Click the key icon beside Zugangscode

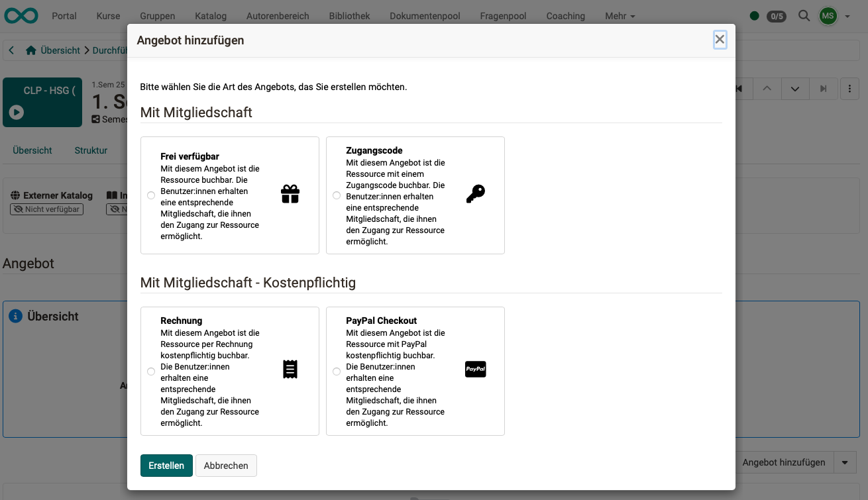click(476, 194)
